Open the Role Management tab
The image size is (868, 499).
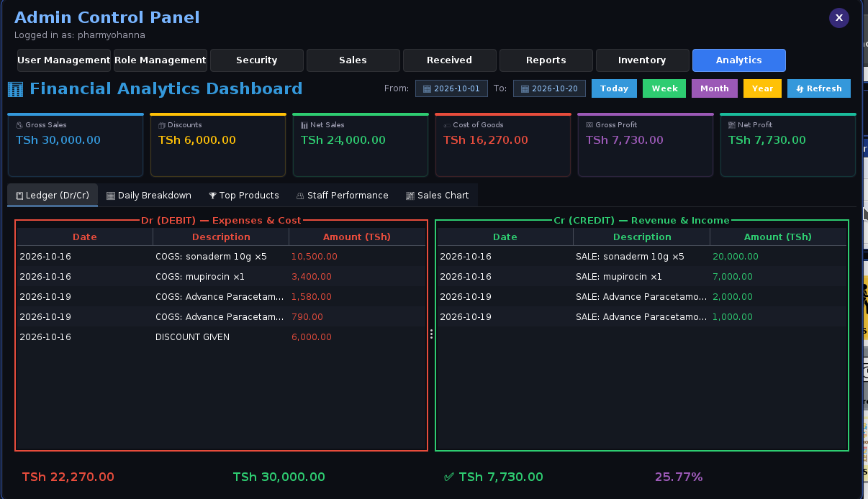coord(161,60)
